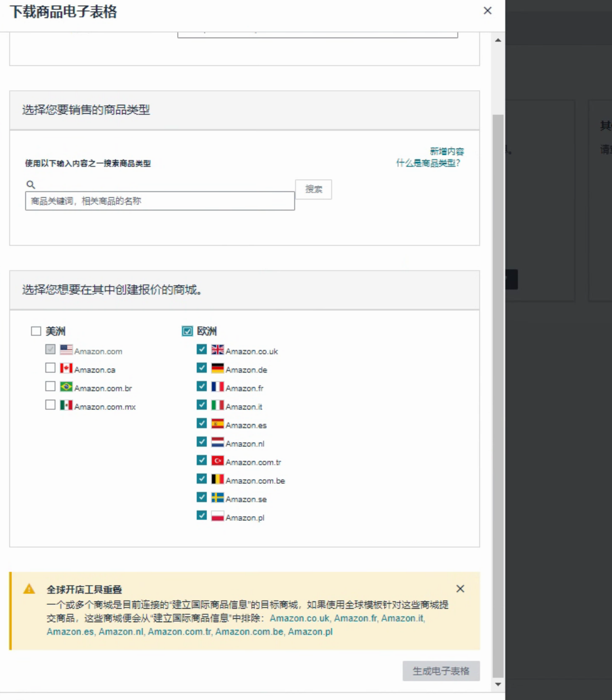The width and height of the screenshot is (612, 700).
Task: Uncheck the Amazon.de checkbox
Action: pyautogui.click(x=202, y=368)
